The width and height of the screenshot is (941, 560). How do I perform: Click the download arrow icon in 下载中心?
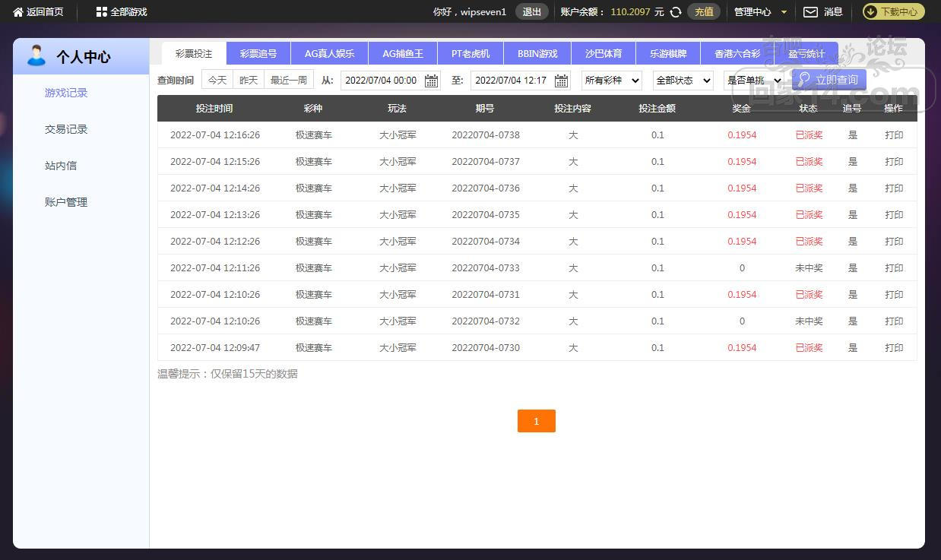(871, 12)
